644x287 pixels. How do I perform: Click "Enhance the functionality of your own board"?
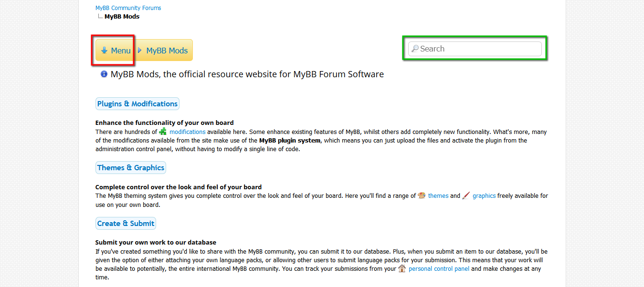tap(165, 123)
